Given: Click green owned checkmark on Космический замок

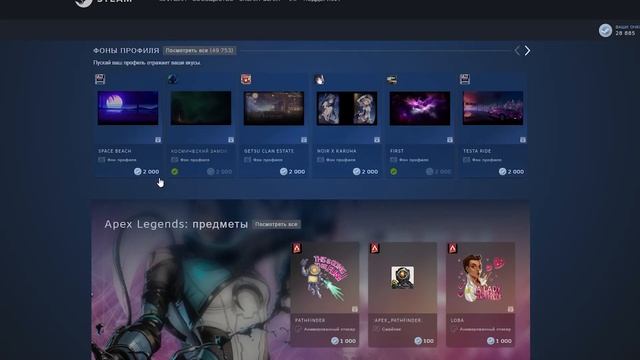Looking at the screenshot, I should pyautogui.click(x=175, y=172).
